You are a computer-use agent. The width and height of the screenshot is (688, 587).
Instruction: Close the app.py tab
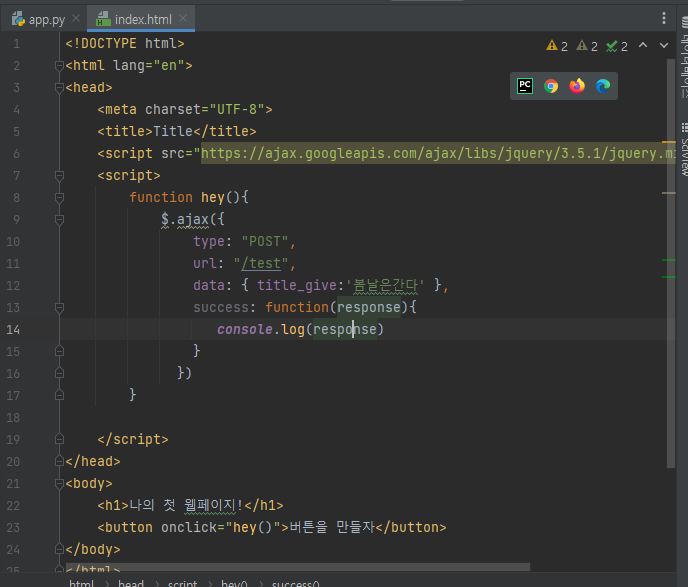tap(76, 18)
